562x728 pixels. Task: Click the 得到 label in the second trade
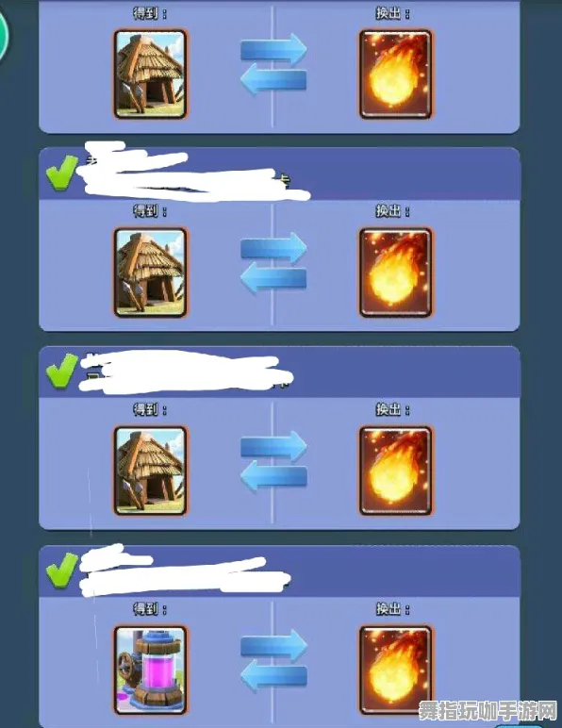click(150, 211)
